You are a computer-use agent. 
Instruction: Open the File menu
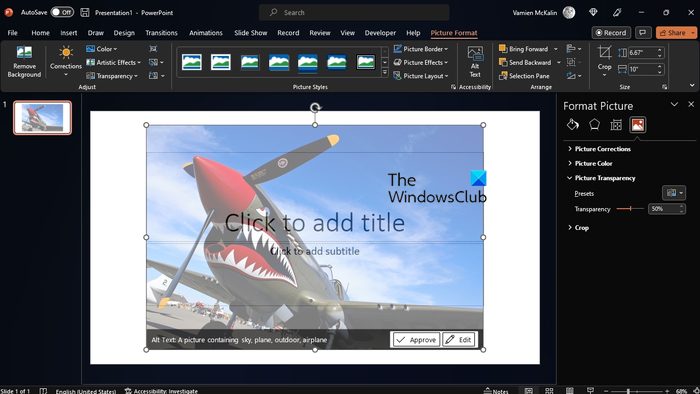click(12, 33)
